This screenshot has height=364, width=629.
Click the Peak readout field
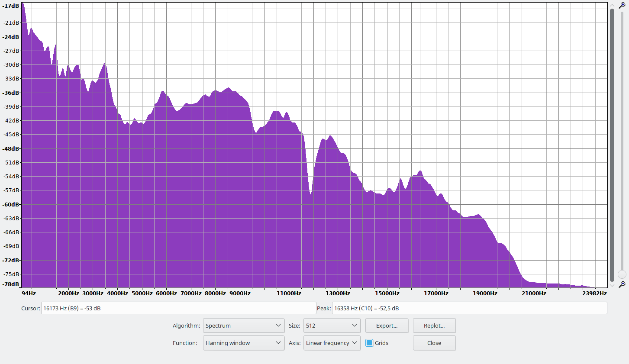tap(469, 308)
